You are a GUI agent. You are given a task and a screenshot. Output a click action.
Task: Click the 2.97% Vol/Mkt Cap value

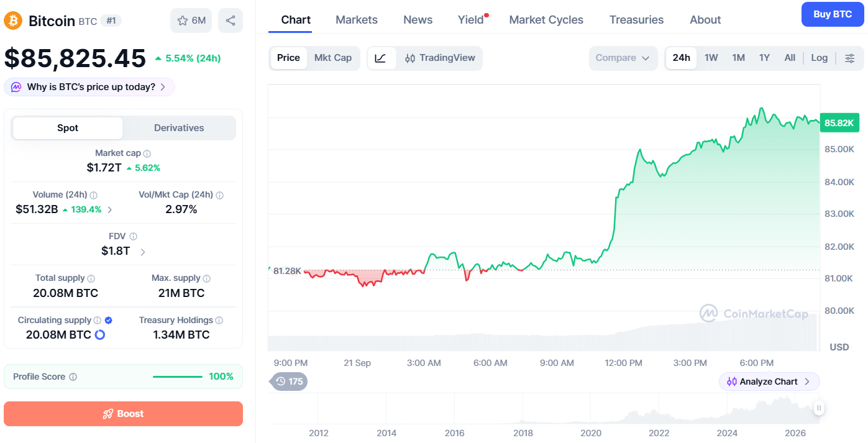(x=181, y=209)
